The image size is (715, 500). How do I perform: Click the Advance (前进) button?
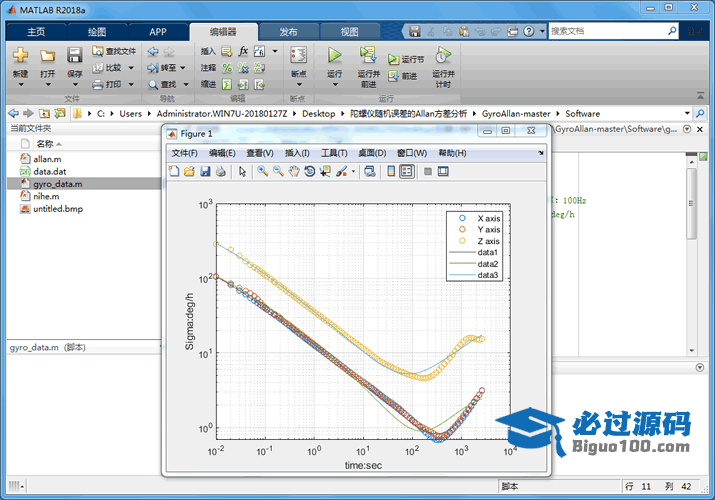pos(403,76)
